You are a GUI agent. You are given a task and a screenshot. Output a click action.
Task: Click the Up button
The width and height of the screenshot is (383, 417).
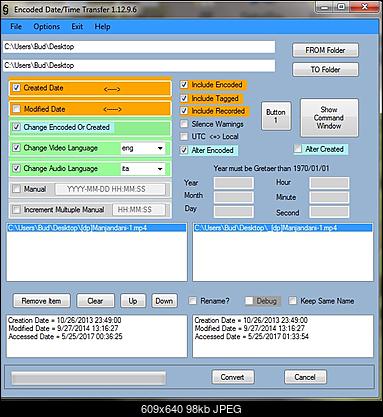pos(133,301)
